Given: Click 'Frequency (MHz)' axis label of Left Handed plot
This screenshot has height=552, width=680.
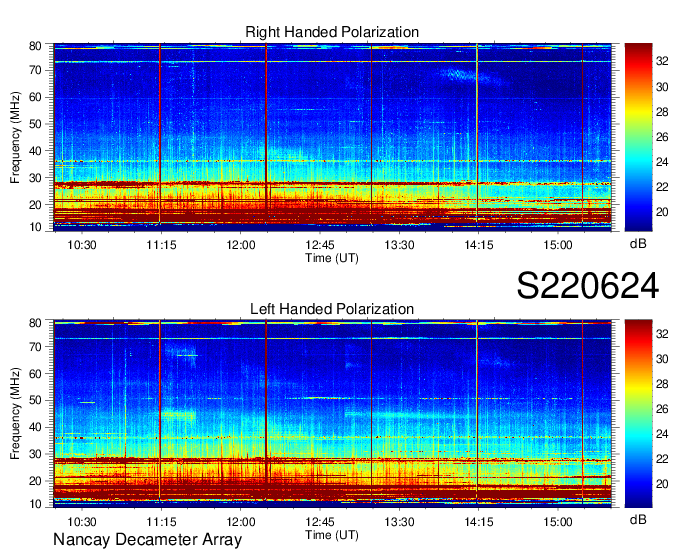Looking at the screenshot, I should coord(15,414).
